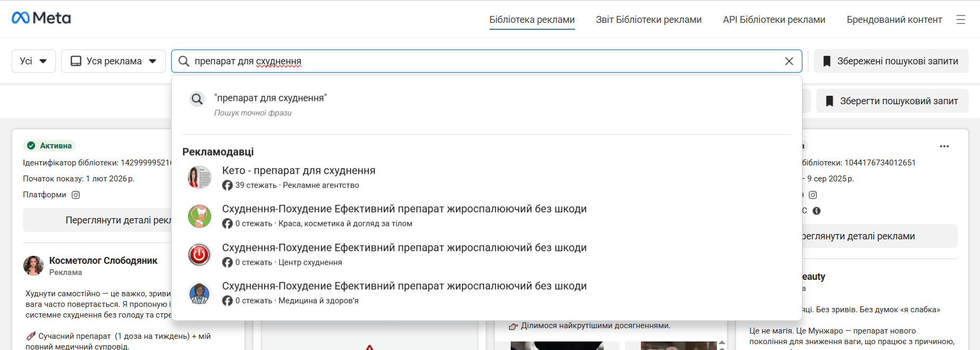Click the info icon in right ad card
This screenshot has width=980, height=350.
click(x=817, y=211)
